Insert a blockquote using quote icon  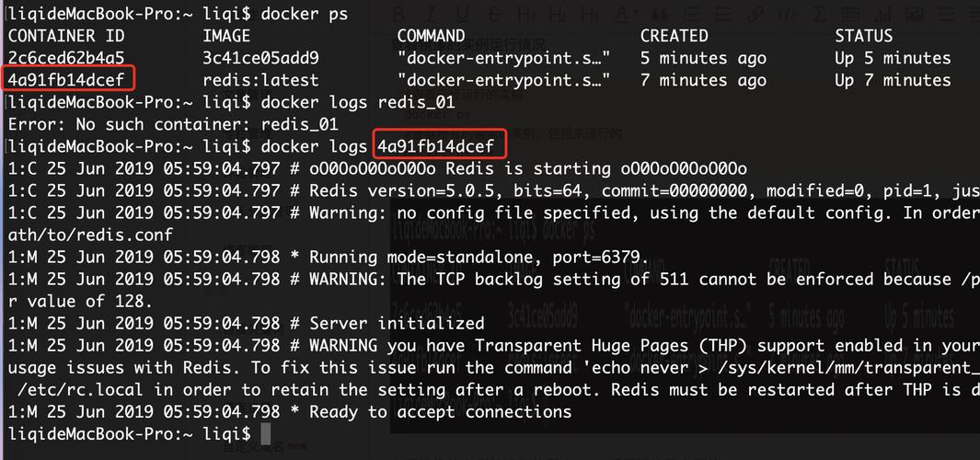(x=659, y=15)
